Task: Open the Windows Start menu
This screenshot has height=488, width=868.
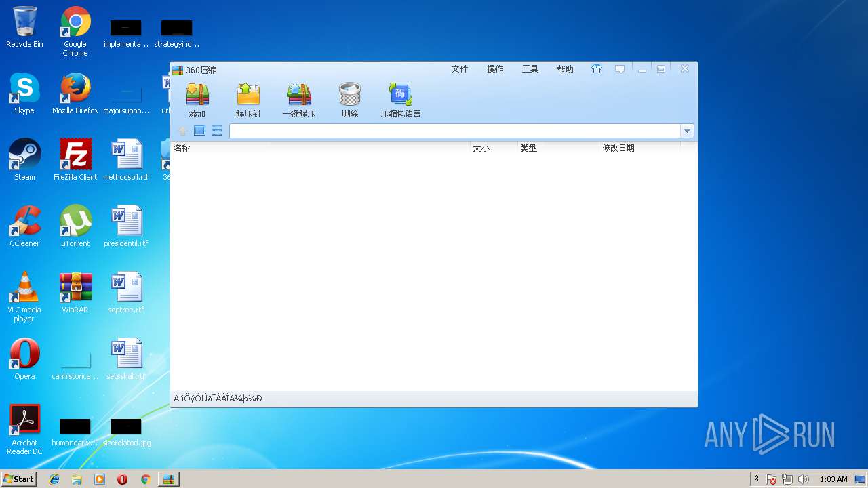Action: (x=19, y=479)
